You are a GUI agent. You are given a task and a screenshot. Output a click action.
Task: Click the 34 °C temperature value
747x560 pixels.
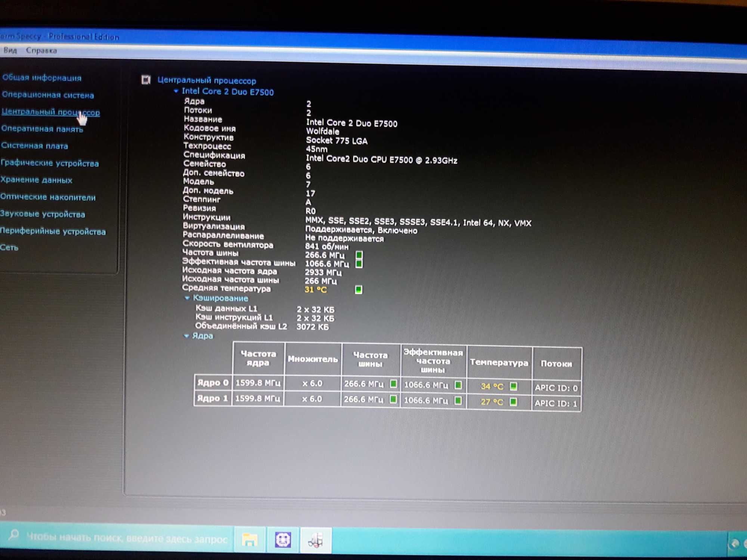coord(492,386)
